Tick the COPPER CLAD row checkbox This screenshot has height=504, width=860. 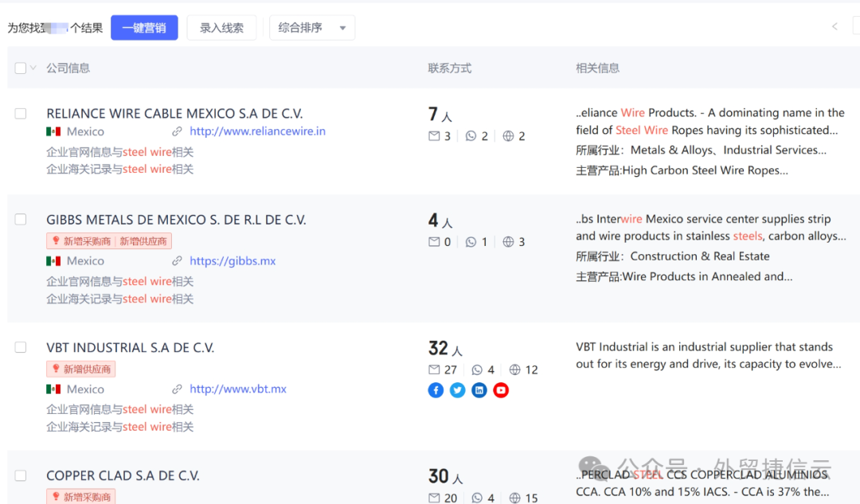(20, 475)
